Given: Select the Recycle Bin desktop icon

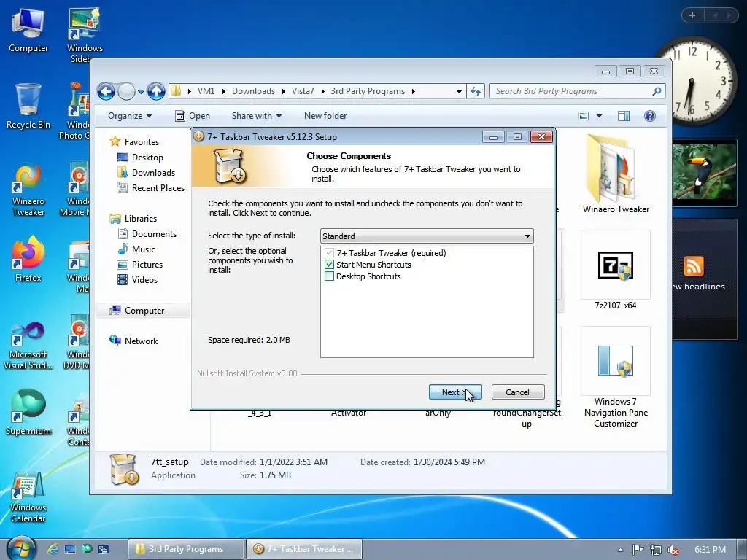Looking at the screenshot, I should 28,106.
